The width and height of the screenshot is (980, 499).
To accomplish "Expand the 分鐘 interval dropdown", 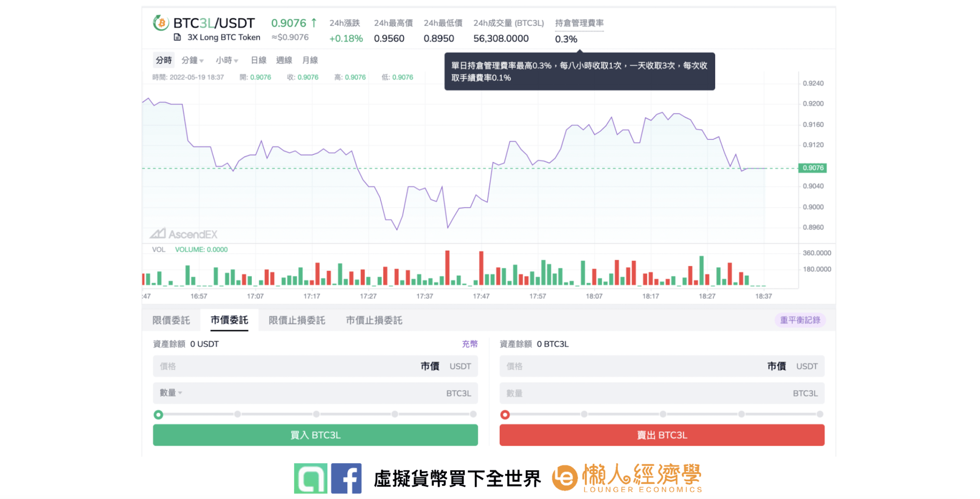I will [193, 60].
